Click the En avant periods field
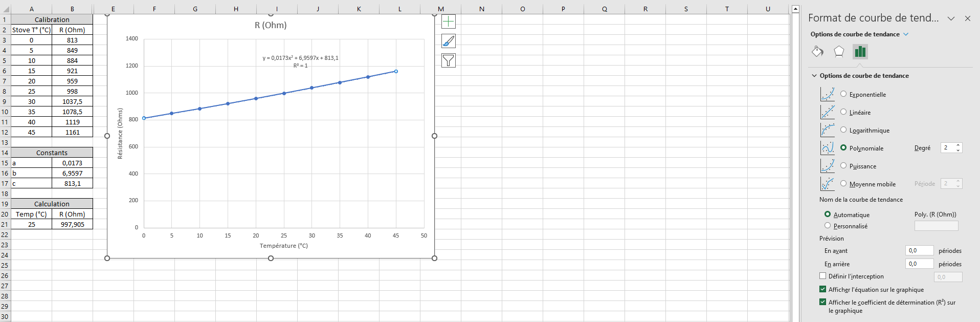Viewport: 980px width, 322px height. [x=919, y=251]
